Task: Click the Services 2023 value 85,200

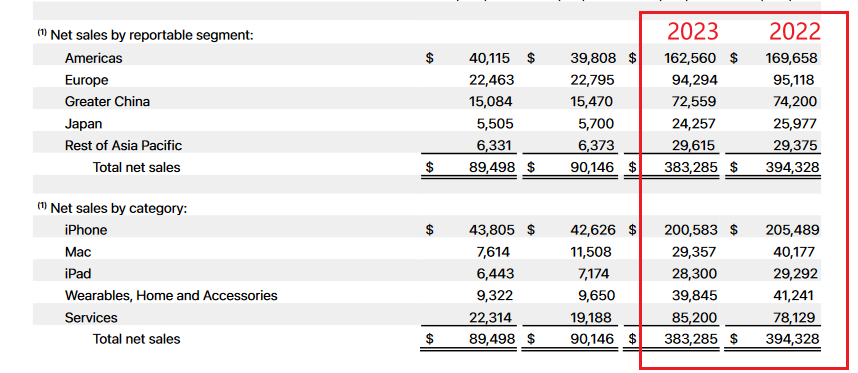Action: (692, 317)
